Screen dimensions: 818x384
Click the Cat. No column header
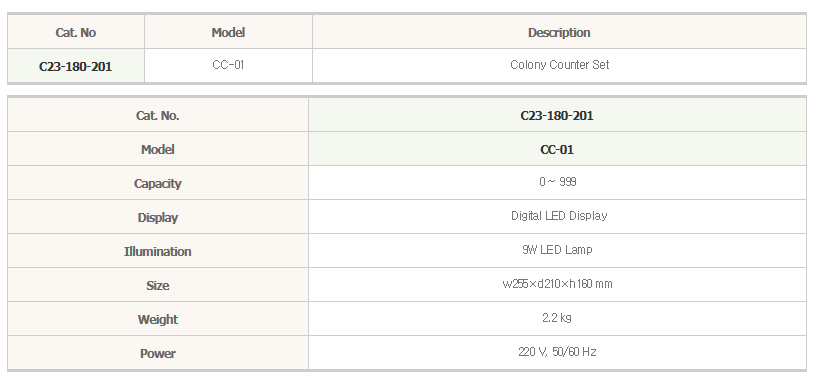tap(76, 32)
